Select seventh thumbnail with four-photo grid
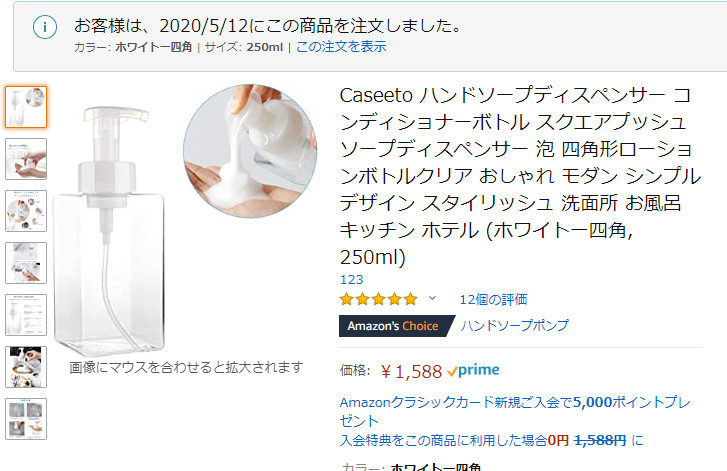727x471 pixels. 26,419
